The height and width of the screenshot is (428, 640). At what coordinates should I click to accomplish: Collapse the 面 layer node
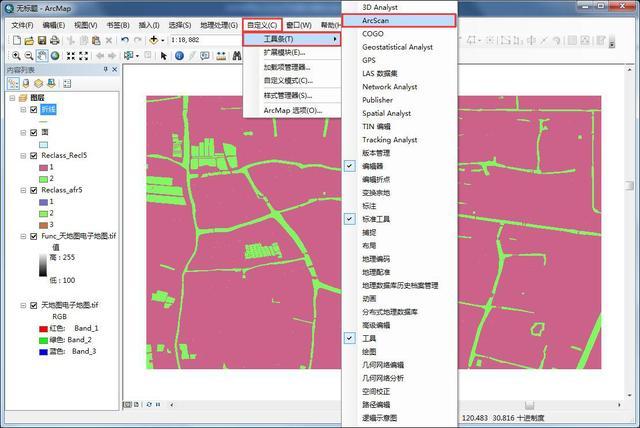pyautogui.click(x=23, y=133)
